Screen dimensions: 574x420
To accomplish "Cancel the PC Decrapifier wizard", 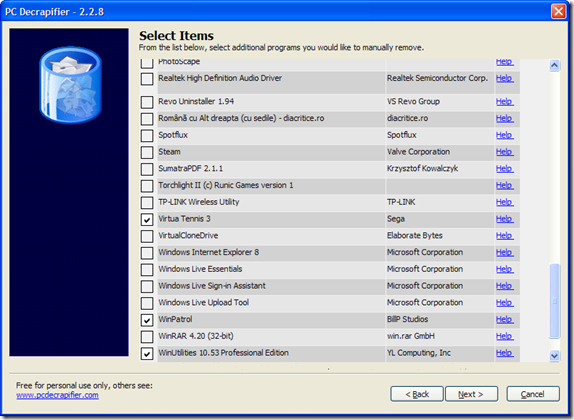I will (x=533, y=394).
